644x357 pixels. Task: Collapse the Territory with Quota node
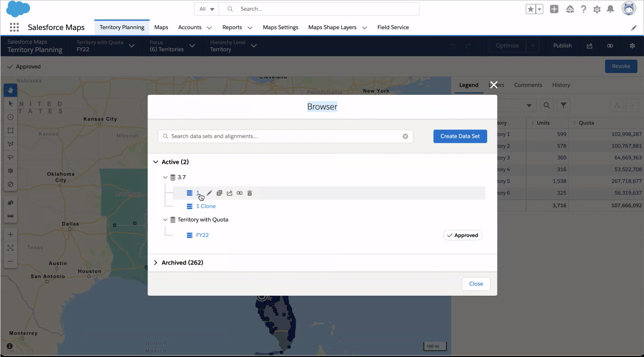[x=165, y=220]
